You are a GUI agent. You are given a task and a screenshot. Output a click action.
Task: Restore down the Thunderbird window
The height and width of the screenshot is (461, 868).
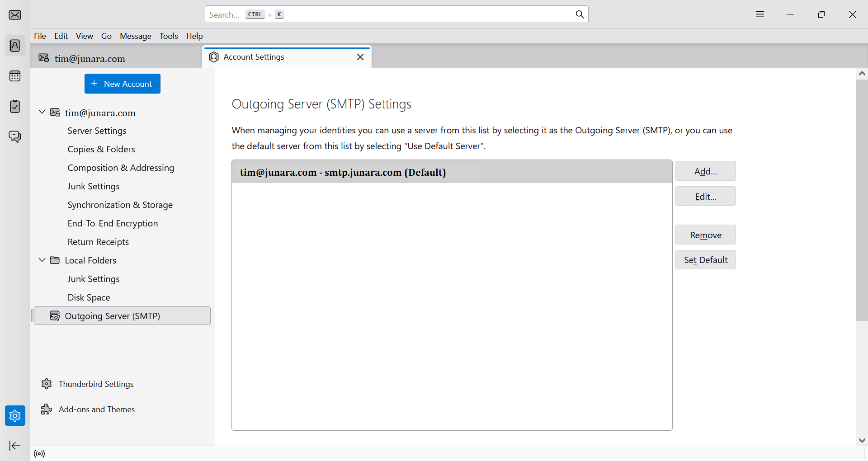coord(821,14)
